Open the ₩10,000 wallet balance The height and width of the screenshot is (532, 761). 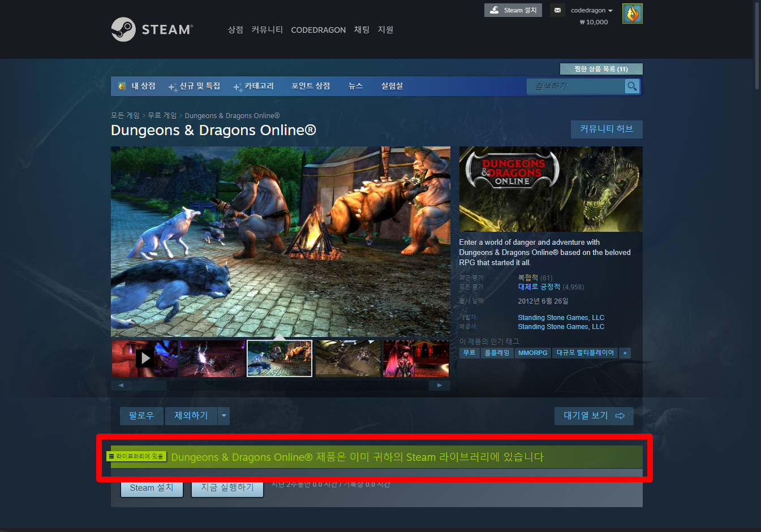click(x=594, y=22)
